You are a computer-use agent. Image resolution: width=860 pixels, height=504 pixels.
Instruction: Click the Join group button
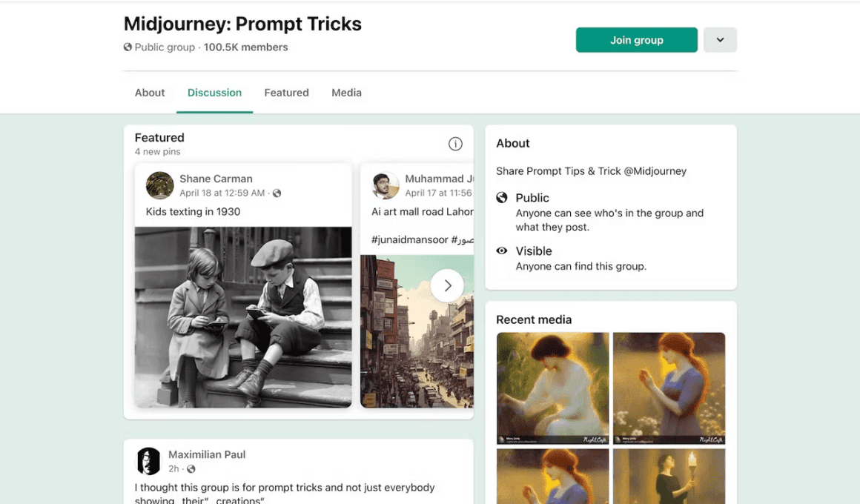tap(637, 40)
